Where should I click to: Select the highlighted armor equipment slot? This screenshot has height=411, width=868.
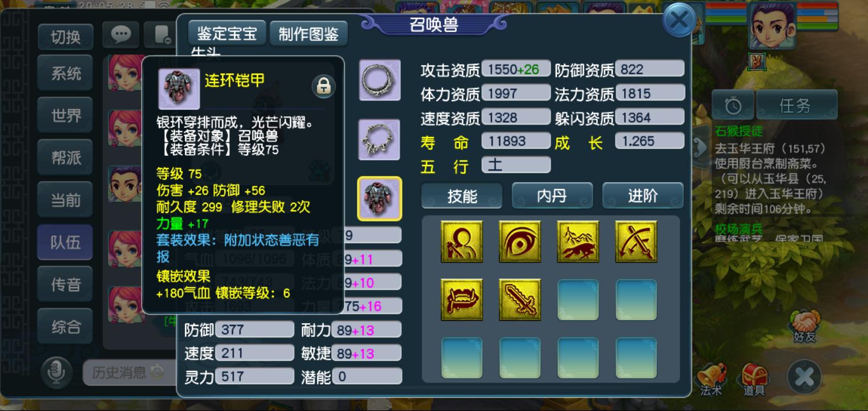point(380,198)
